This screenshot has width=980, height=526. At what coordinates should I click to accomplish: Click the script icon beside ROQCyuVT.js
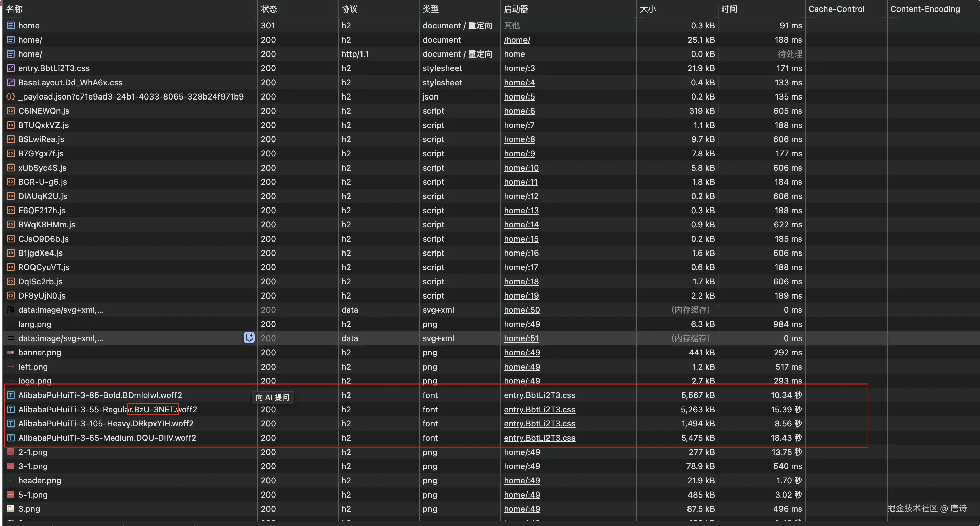tap(11, 267)
